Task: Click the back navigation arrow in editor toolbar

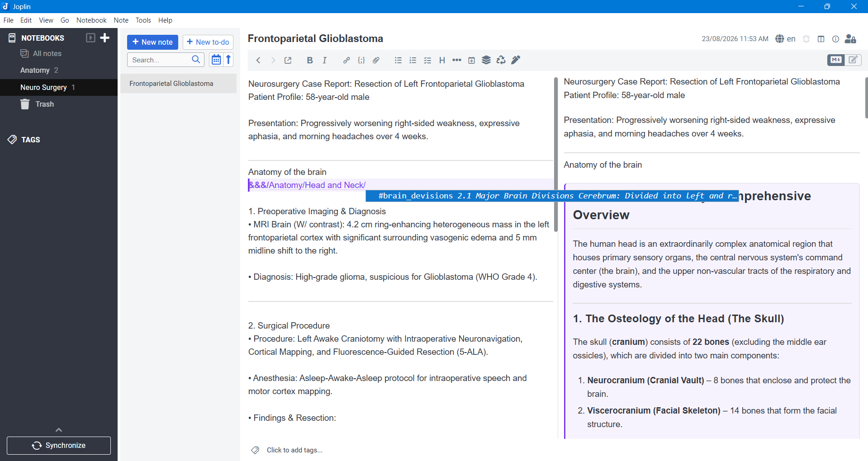Action: pyautogui.click(x=258, y=60)
